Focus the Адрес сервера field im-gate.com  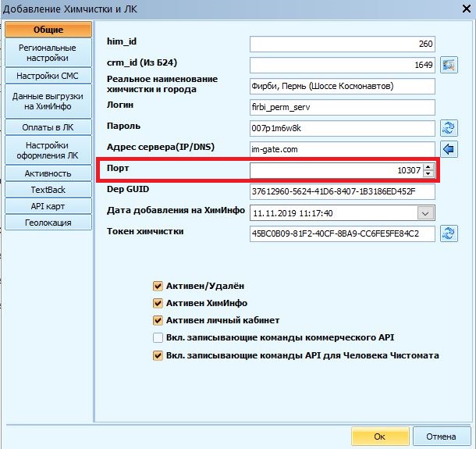pos(343,149)
